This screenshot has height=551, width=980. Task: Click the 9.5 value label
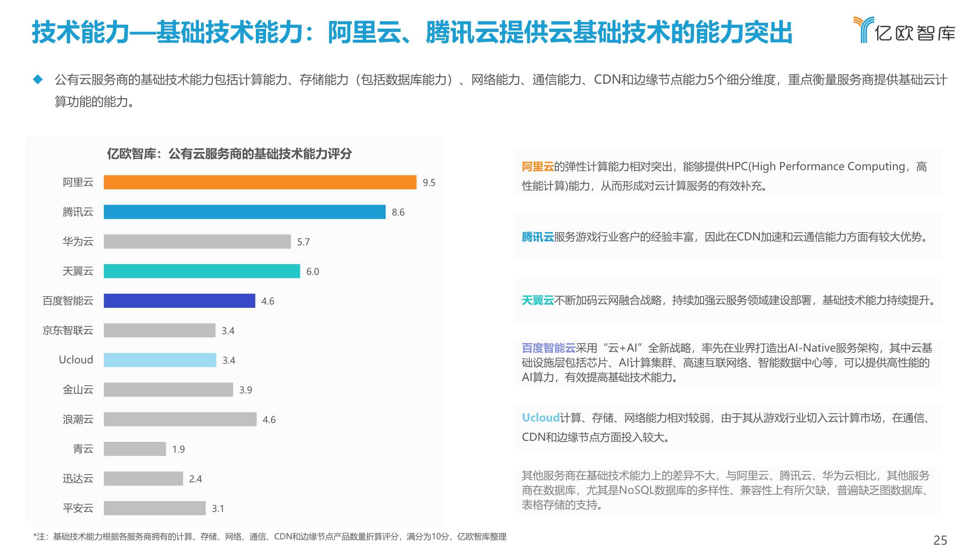click(x=429, y=183)
